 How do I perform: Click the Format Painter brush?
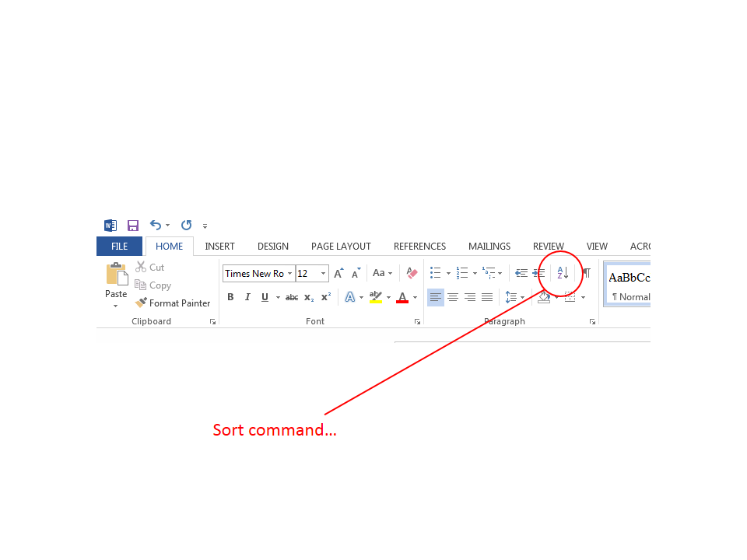172,303
